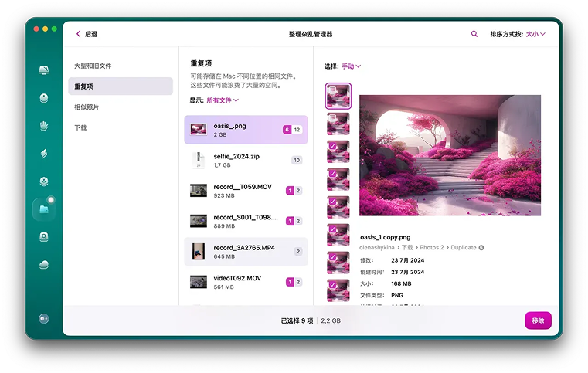The height and width of the screenshot is (373, 588).
Task: Go back with the 后退 button
Action: tap(87, 34)
